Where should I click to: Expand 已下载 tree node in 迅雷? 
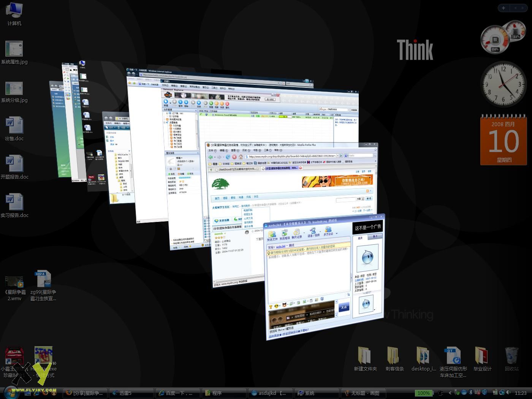(167, 113)
